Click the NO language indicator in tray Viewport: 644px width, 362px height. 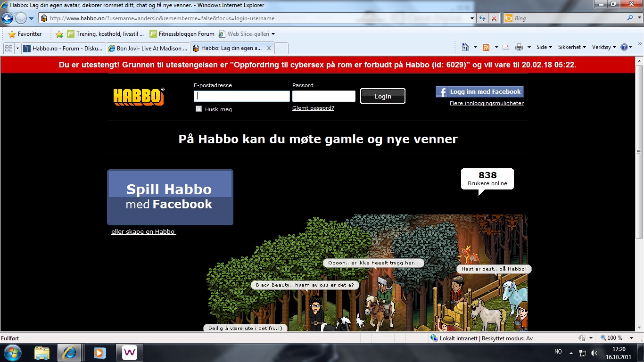coord(558,352)
